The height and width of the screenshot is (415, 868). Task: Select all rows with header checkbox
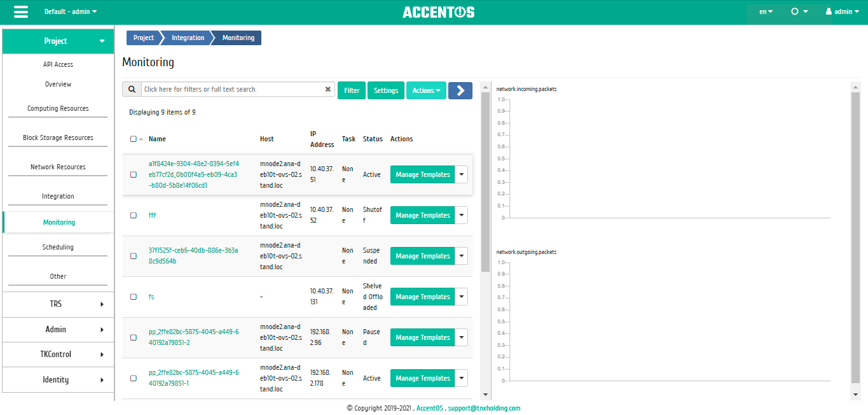tap(134, 139)
